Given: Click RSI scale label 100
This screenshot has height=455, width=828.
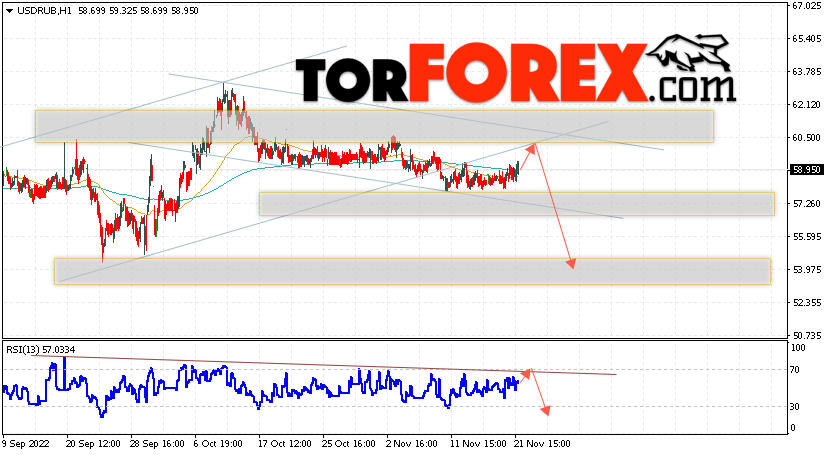Looking at the screenshot, I should click(798, 348).
